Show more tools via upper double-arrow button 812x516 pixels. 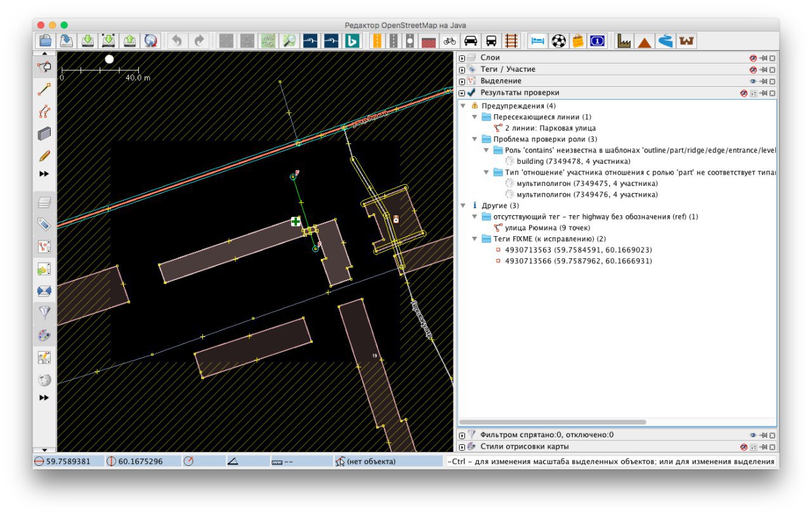tap(44, 174)
